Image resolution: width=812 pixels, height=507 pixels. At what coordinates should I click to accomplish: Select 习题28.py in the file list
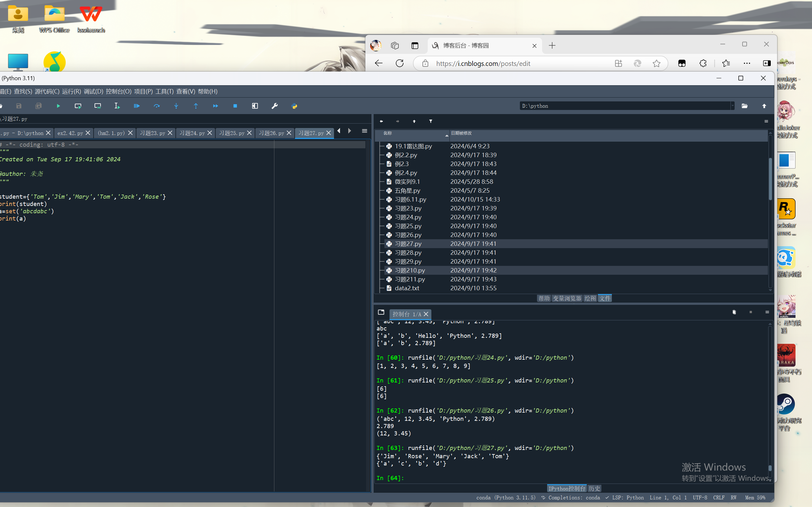[x=408, y=253]
